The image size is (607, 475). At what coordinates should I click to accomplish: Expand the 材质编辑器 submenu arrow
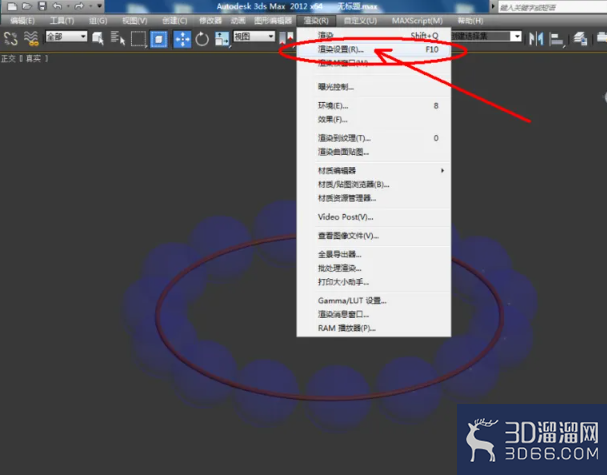point(442,171)
